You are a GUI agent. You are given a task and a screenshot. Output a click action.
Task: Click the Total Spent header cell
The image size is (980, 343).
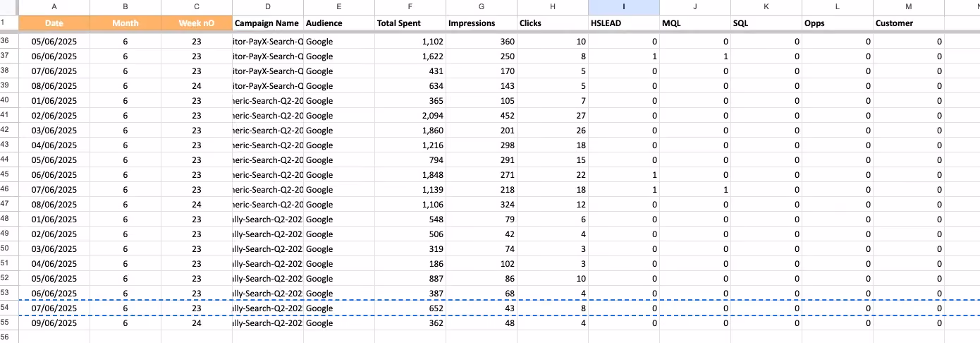pyautogui.click(x=410, y=23)
